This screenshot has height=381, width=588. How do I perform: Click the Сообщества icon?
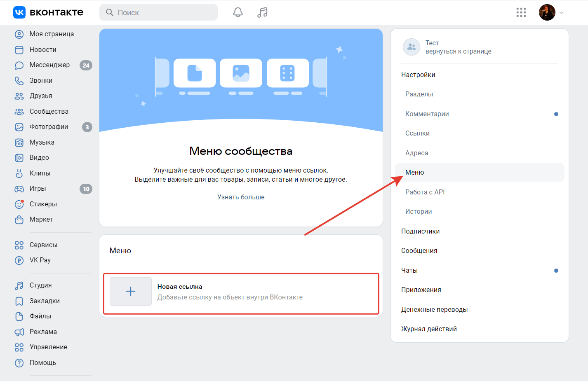pos(19,112)
